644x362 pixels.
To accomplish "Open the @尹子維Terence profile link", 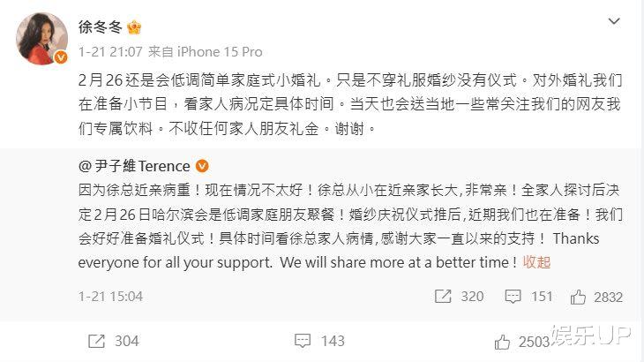I will (133, 165).
